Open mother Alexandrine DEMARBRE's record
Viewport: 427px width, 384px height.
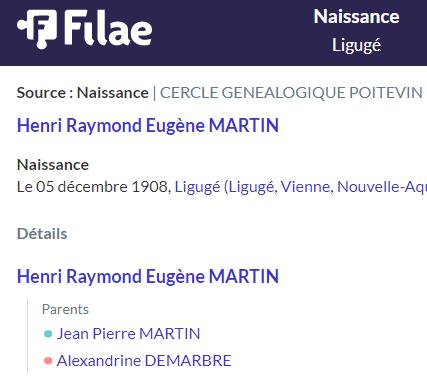click(x=144, y=361)
